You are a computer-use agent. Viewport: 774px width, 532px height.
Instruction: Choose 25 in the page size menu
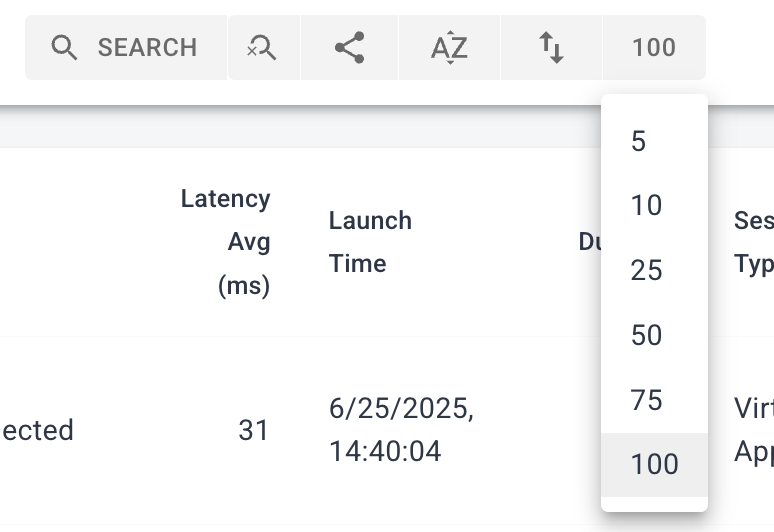point(654,270)
